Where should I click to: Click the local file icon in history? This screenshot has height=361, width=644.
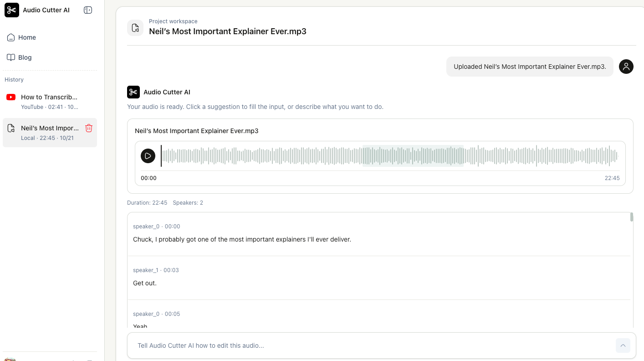(11, 128)
